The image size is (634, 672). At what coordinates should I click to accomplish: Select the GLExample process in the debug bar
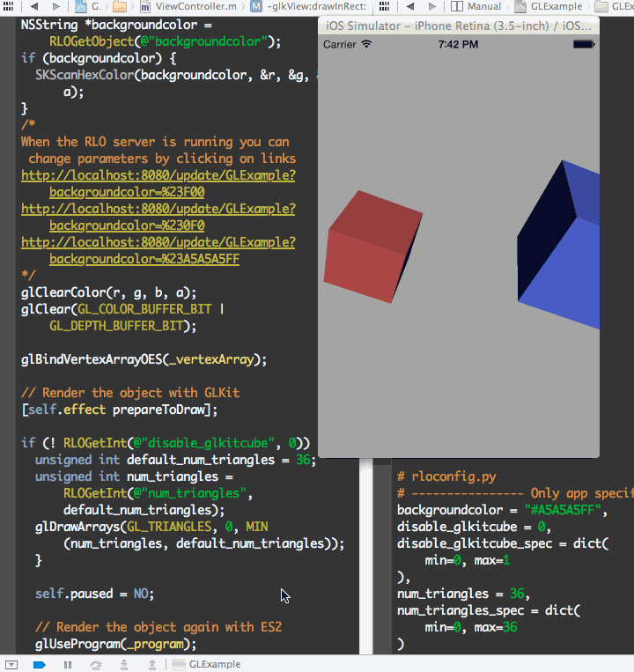tap(206, 664)
